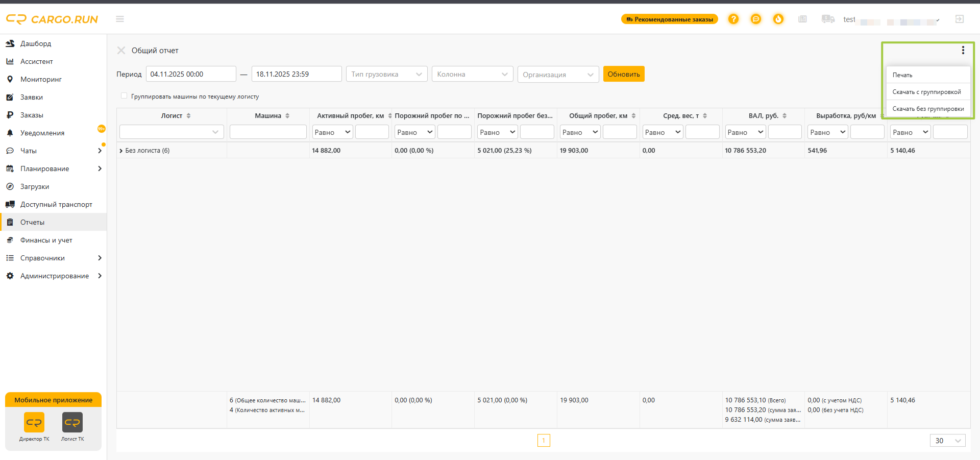The width and height of the screenshot is (980, 460).
Task: Select Печать from the options menu
Action: tap(902, 75)
